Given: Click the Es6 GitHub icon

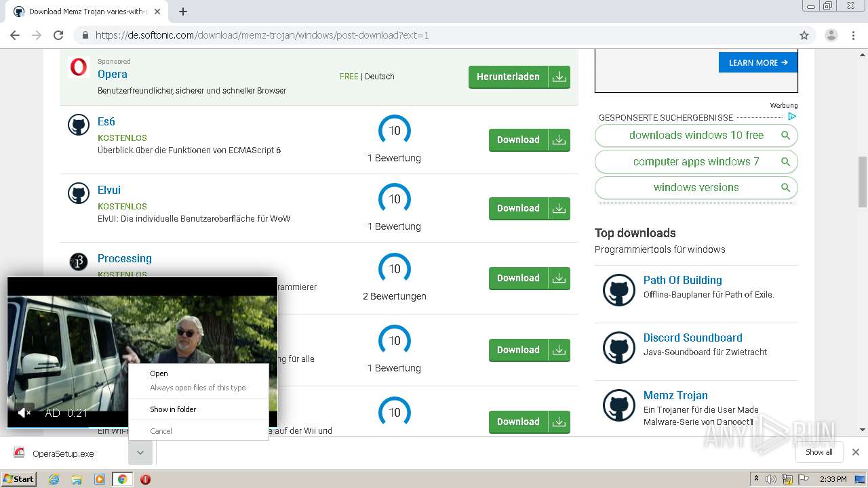Looking at the screenshot, I should [x=79, y=125].
